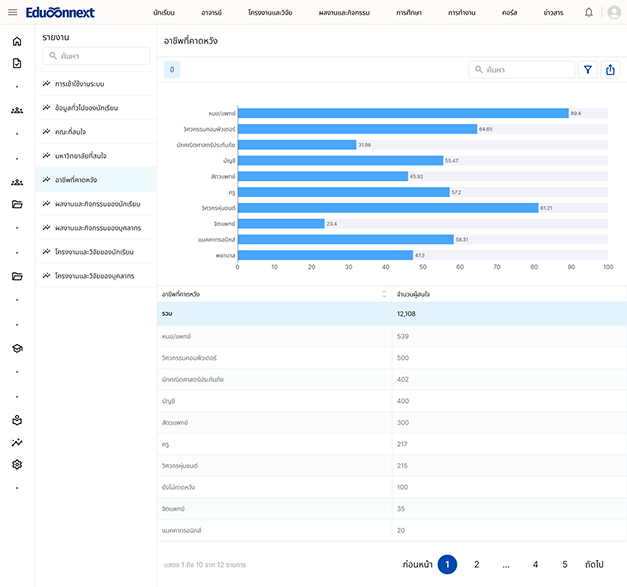Open the analytics chart icon in sidebar
The height and width of the screenshot is (587, 627).
point(17,442)
